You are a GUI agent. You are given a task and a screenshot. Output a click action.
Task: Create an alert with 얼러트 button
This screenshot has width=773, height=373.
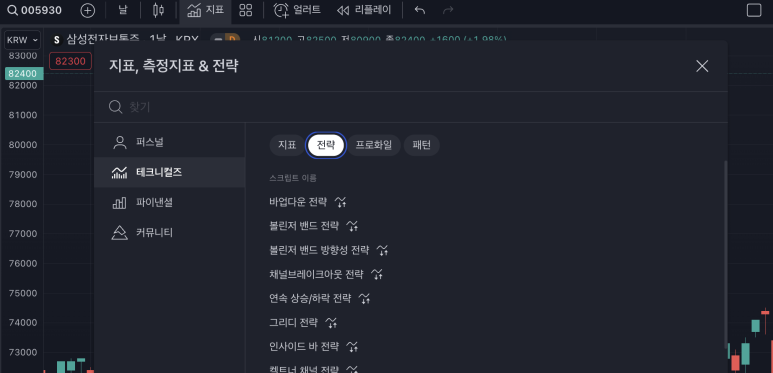[x=297, y=10]
